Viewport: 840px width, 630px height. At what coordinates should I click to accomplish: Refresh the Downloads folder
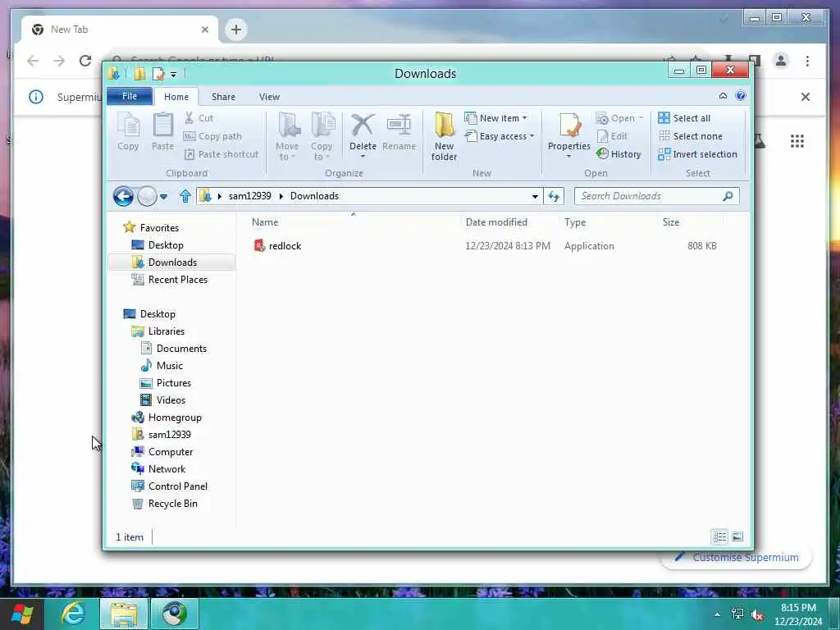(x=554, y=197)
